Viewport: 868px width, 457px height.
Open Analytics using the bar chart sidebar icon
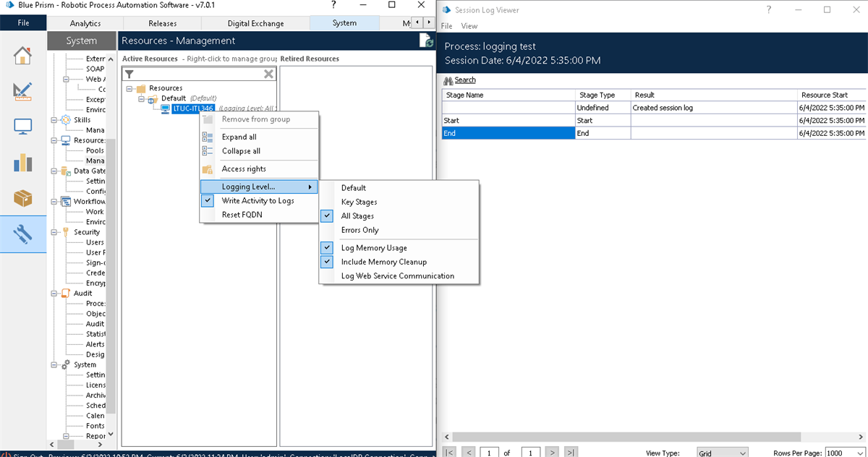(x=24, y=162)
